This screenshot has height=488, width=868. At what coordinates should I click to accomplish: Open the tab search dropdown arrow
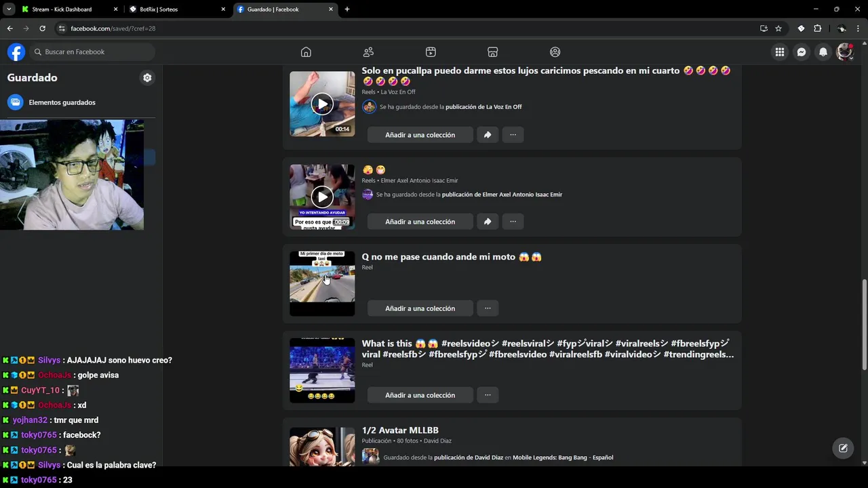(x=9, y=9)
